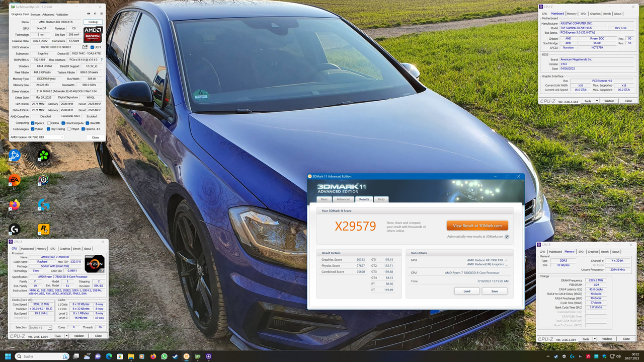Screen dimensions: 644x362
Task: Open the Logitech G HUB desktop shortcut
Action: [x=14, y=229]
